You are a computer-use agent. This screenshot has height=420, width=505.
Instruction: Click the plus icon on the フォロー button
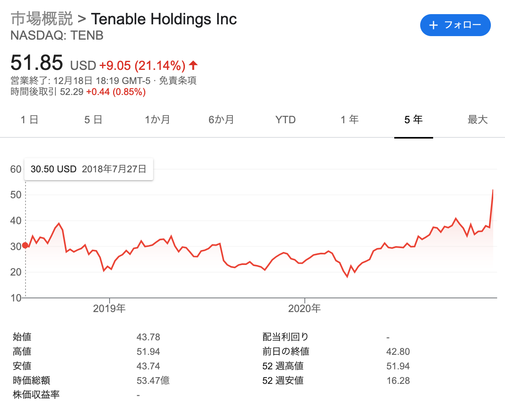coord(433,25)
